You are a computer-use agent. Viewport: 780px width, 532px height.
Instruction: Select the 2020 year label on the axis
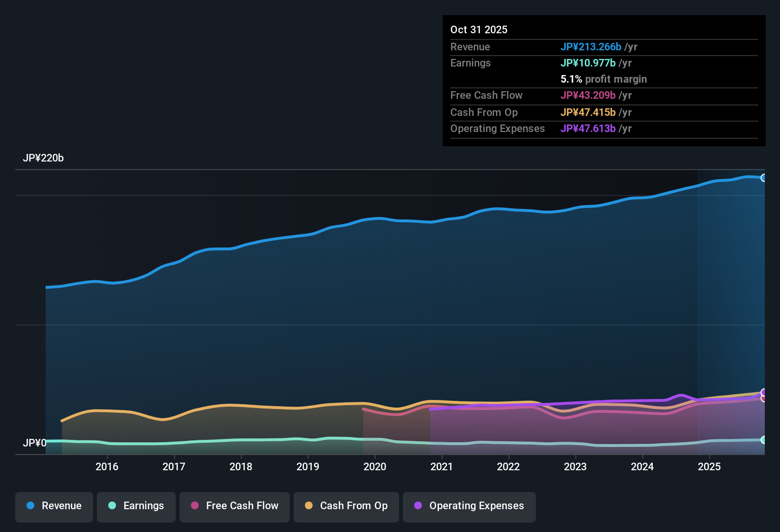click(x=375, y=467)
